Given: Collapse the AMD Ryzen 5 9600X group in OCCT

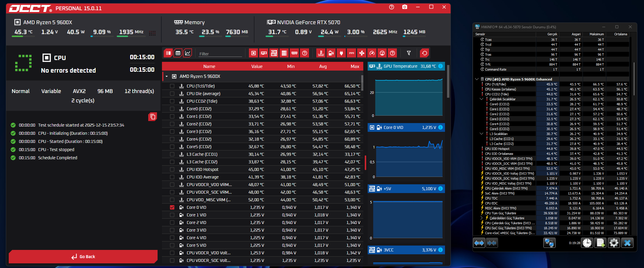Looking at the screenshot, I should [167, 76].
